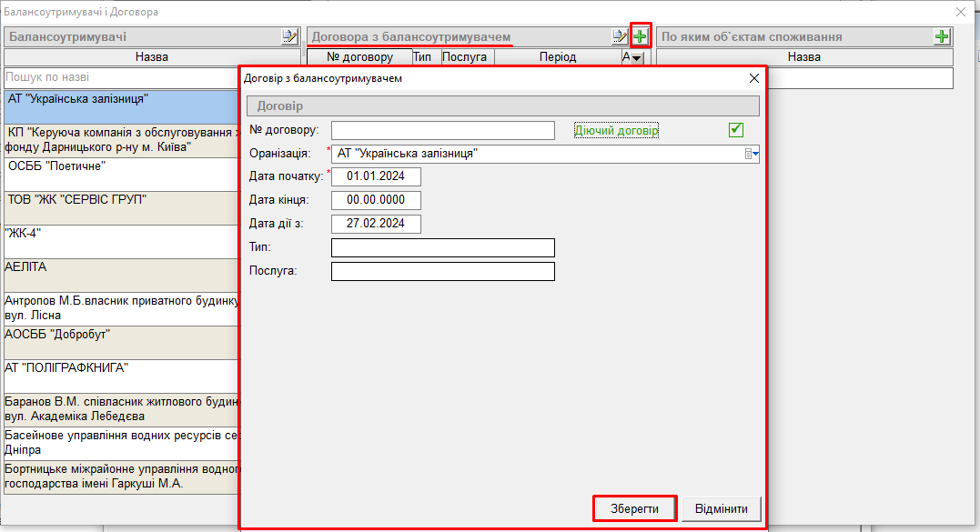
Task: Click the Період column header
Action: coord(557,57)
